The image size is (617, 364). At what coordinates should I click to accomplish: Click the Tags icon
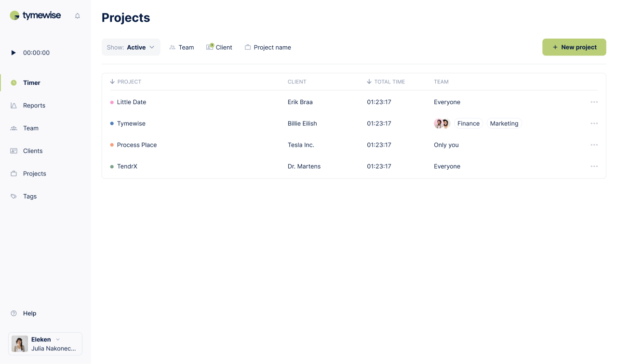(13, 196)
